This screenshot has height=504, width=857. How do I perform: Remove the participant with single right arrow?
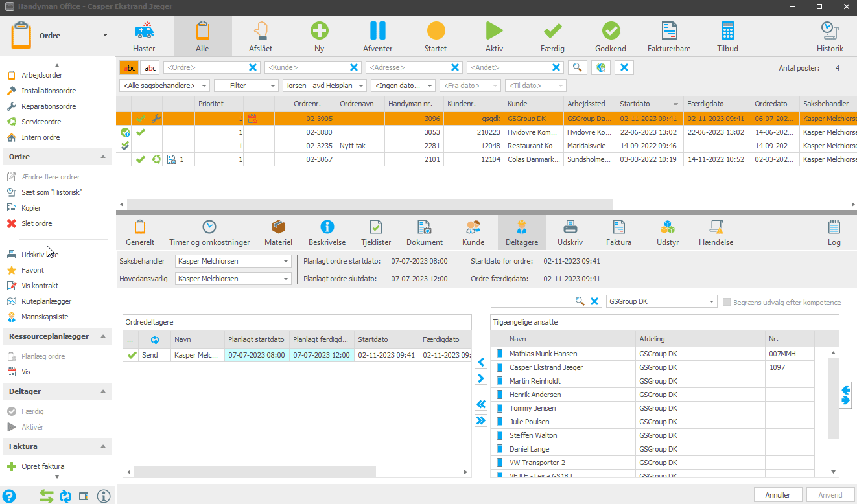[x=481, y=378]
